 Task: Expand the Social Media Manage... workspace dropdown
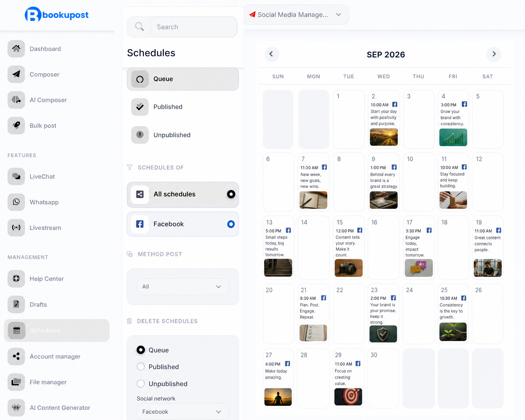tap(296, 15)
